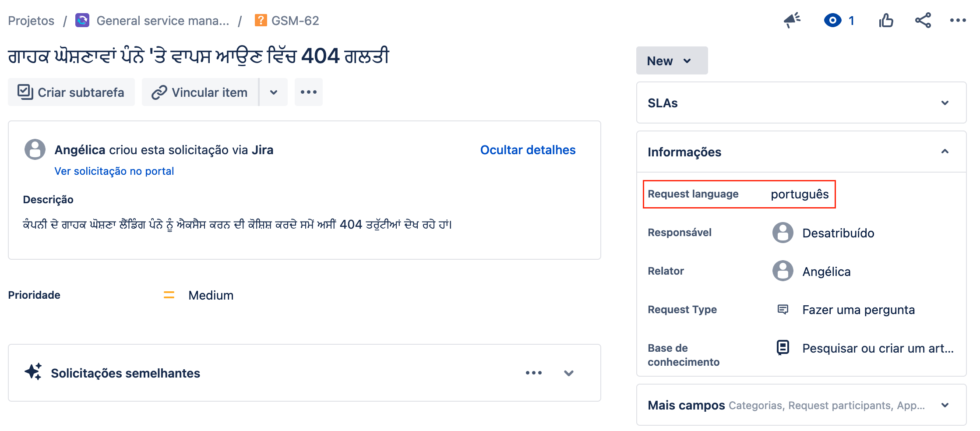
Task: Click Criar subtarefa button
Action: tap(71, 92)
